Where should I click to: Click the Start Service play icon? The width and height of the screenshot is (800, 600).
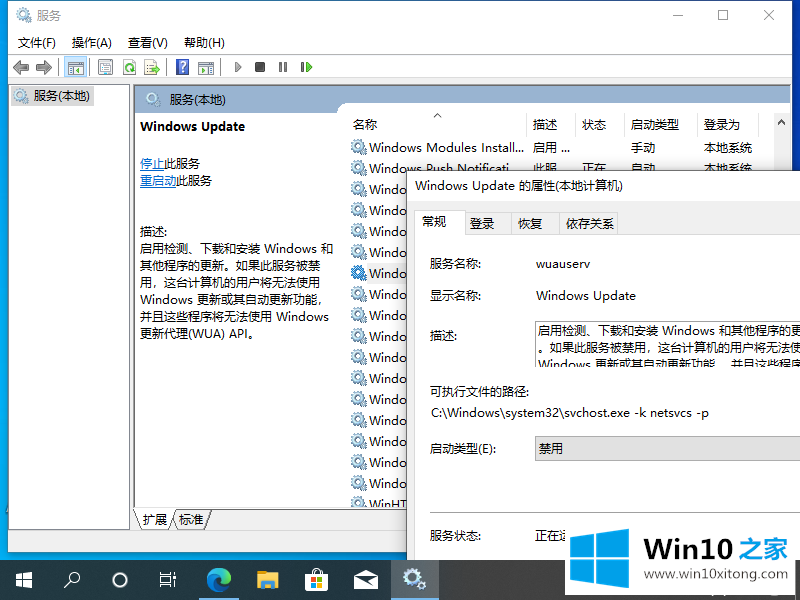237,67
